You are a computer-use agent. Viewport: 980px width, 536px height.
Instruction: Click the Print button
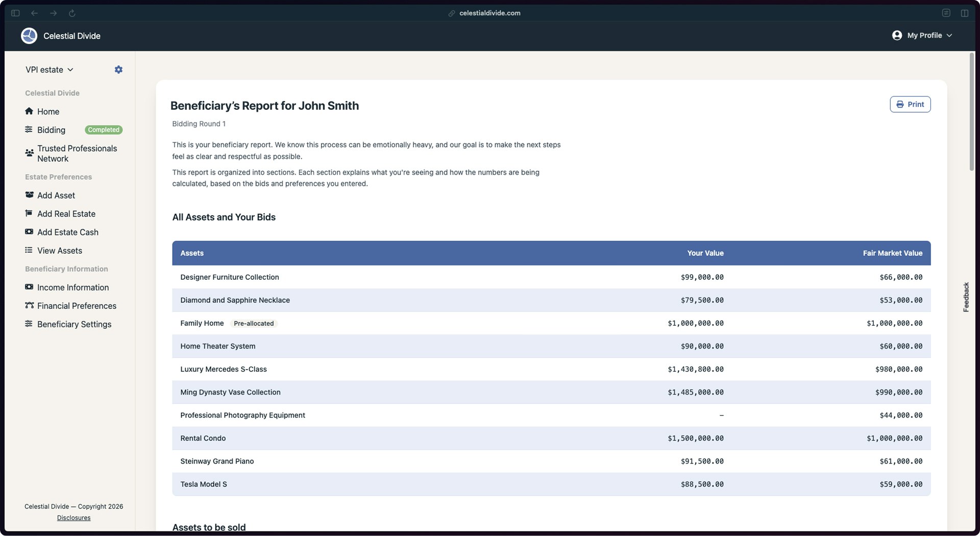pos(910,104)
